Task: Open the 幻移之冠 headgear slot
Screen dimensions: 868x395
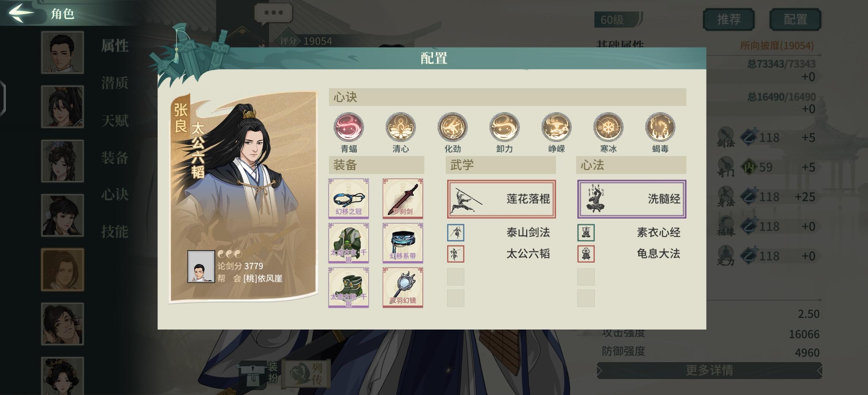Action: coord(349,199)
